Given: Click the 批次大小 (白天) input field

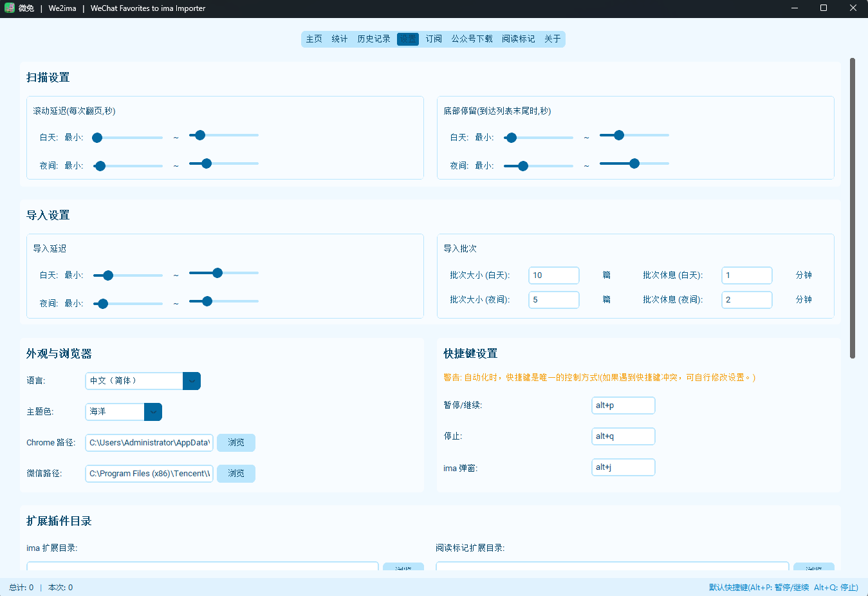Looking at the screenshot, I should [554, 275].
